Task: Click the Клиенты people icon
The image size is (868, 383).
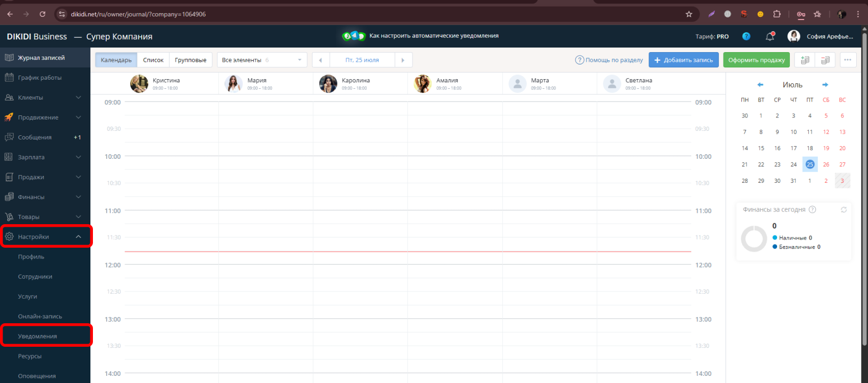Action: (x=9, y=98)
